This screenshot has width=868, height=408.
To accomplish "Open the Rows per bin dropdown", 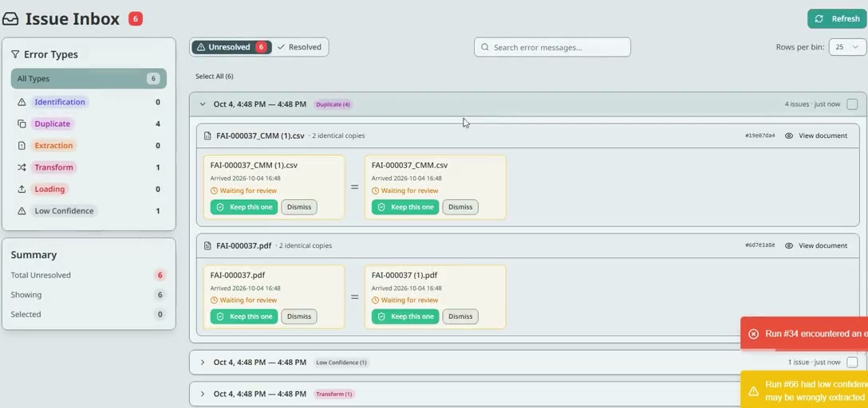I will pos(847,47).
